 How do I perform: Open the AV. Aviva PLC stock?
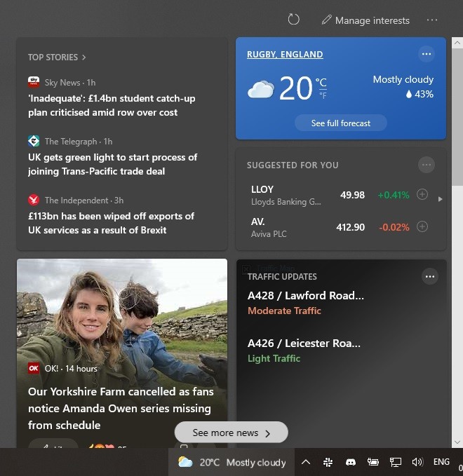(307, 227)
